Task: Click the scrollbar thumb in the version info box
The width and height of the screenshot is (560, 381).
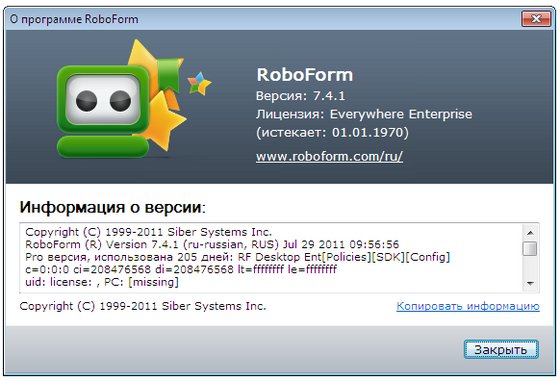Action: pos(530,249)
